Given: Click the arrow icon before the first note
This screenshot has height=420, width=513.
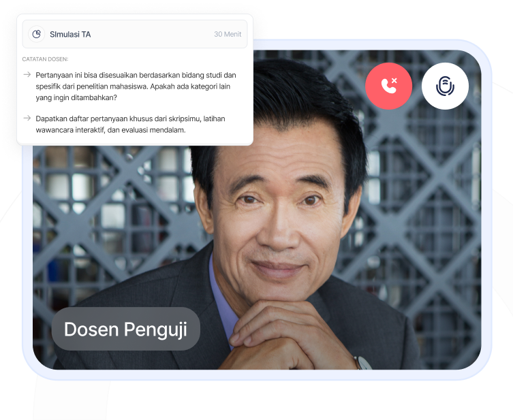Looking at the screenshot, I should click(27, 74).
